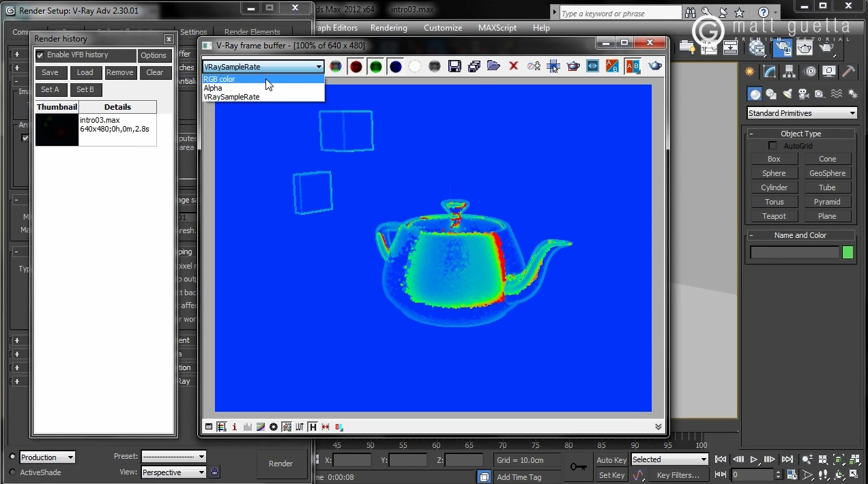868x484 pixels.
Task: Toggle red channel in V-Ray frame buffer
Action: tap(356, 66)
